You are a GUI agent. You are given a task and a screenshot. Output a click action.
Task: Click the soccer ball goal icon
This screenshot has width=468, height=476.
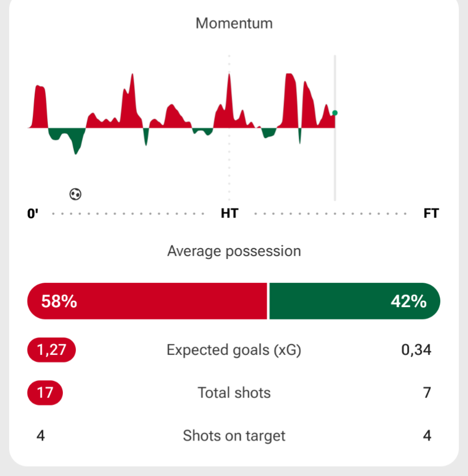(x=76, y=193)
